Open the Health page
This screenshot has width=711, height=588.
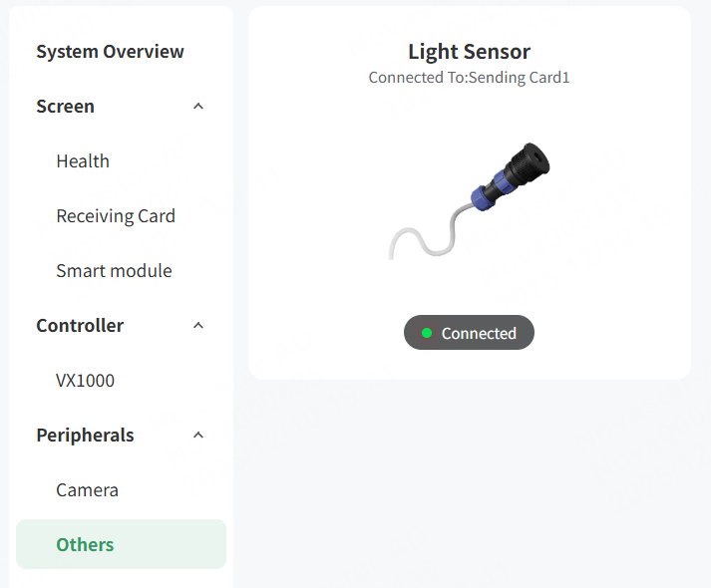[x=83, y=161]
